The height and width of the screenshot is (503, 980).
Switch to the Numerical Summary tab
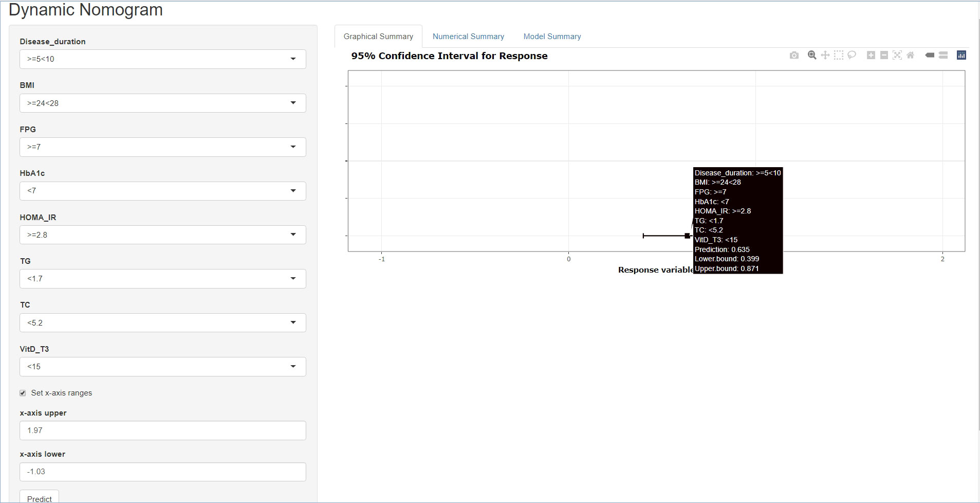coord(468,37)
